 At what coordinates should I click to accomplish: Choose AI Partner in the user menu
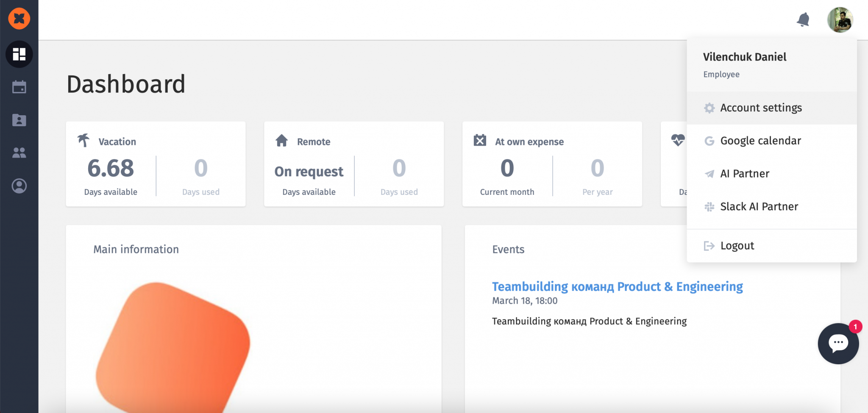point(772,174)
